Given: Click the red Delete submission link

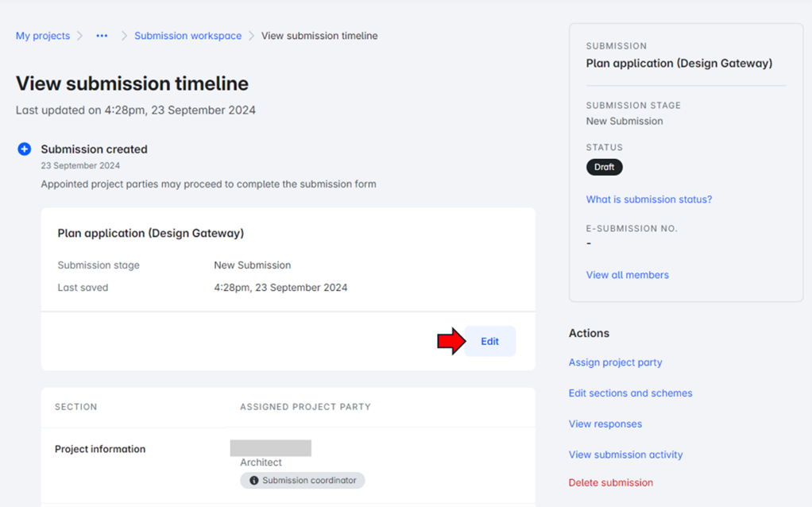Looking at the screenshot, I should point(610,482).
